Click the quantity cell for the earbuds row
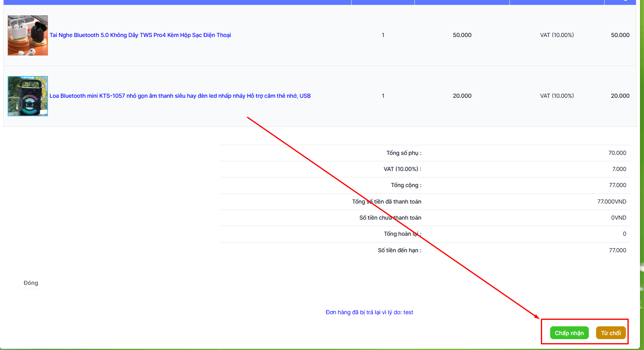Image resolution: width=644 pixels, height=350 pixels. click(383, 35)
